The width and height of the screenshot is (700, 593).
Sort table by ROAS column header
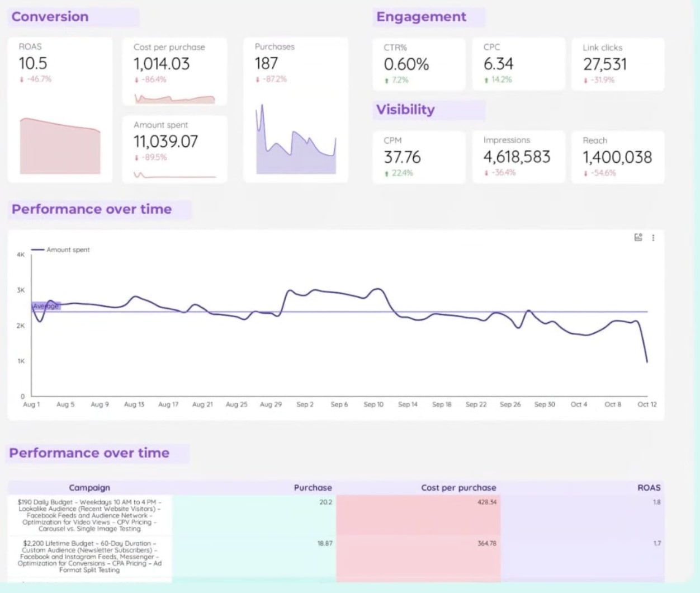(649, 487)
